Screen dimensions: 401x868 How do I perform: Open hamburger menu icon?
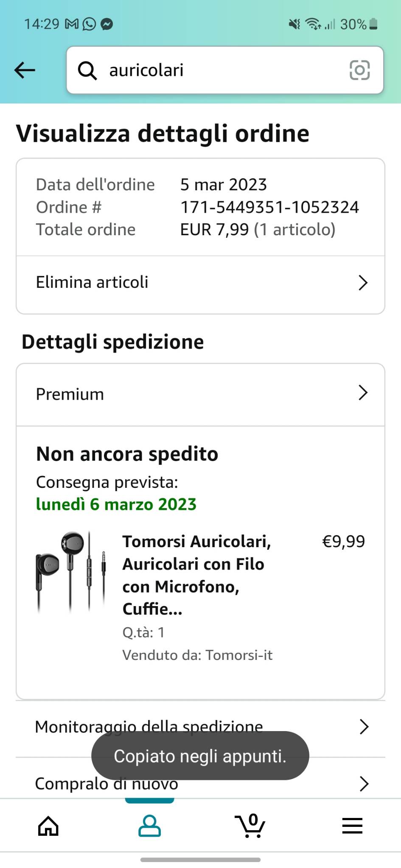coord(352,826)
